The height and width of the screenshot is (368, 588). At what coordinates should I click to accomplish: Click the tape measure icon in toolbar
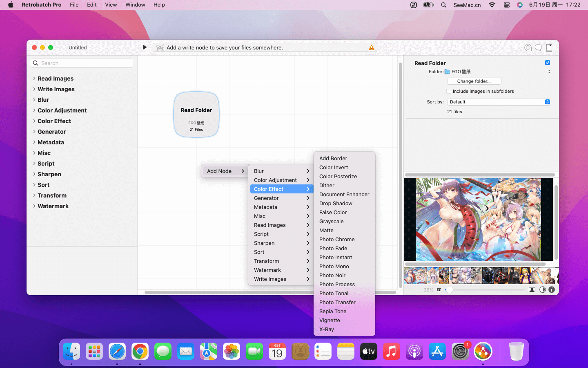(x=528, y=48)
